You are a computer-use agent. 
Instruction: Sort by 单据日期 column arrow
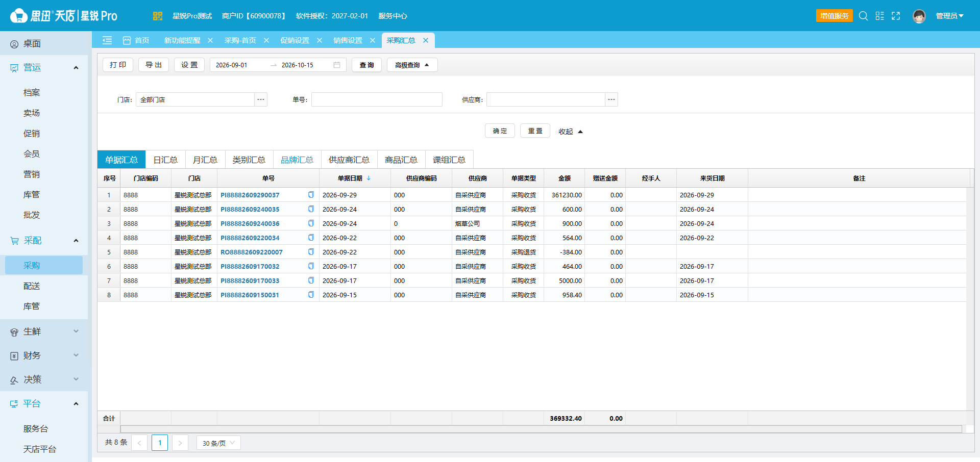coord(369,178)
